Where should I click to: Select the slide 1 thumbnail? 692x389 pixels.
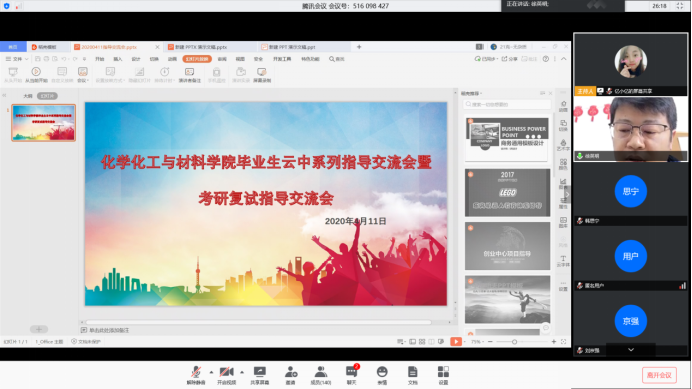point(44,123)
